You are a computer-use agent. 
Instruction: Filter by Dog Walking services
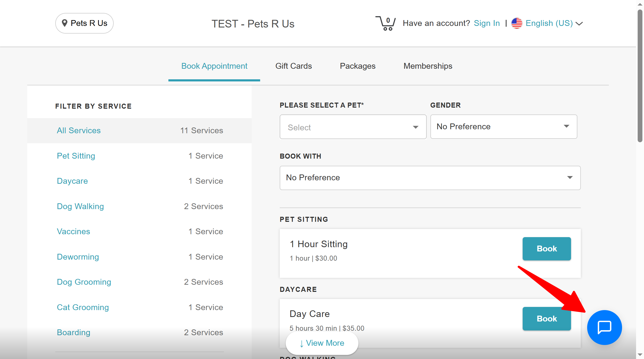pyautogui.click(x=80, y=206)
